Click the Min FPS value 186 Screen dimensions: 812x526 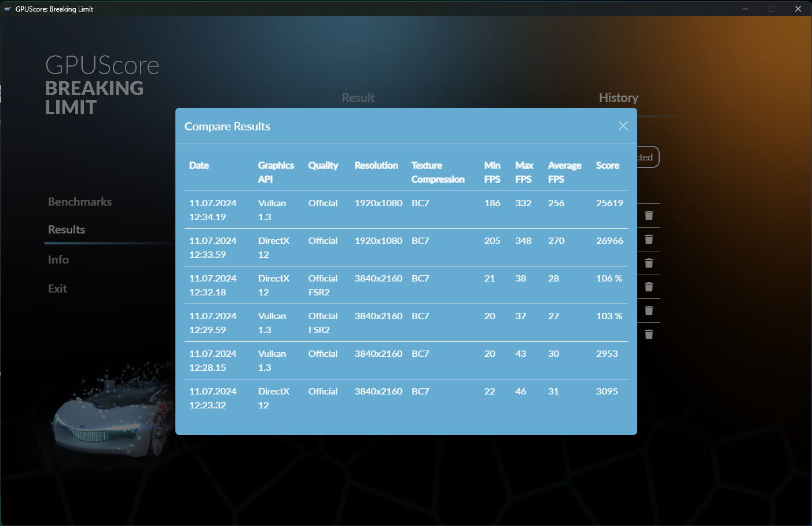[493, 203]
